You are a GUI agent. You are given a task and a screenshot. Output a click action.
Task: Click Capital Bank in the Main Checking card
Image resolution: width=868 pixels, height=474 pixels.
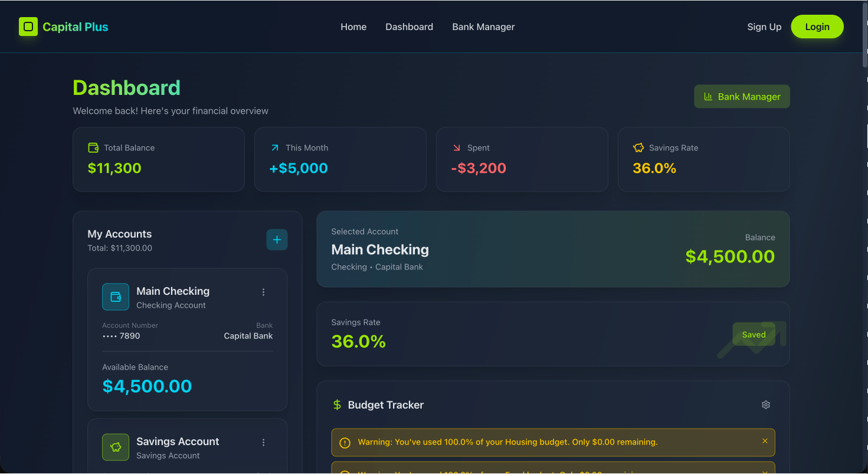click(248, 336)
